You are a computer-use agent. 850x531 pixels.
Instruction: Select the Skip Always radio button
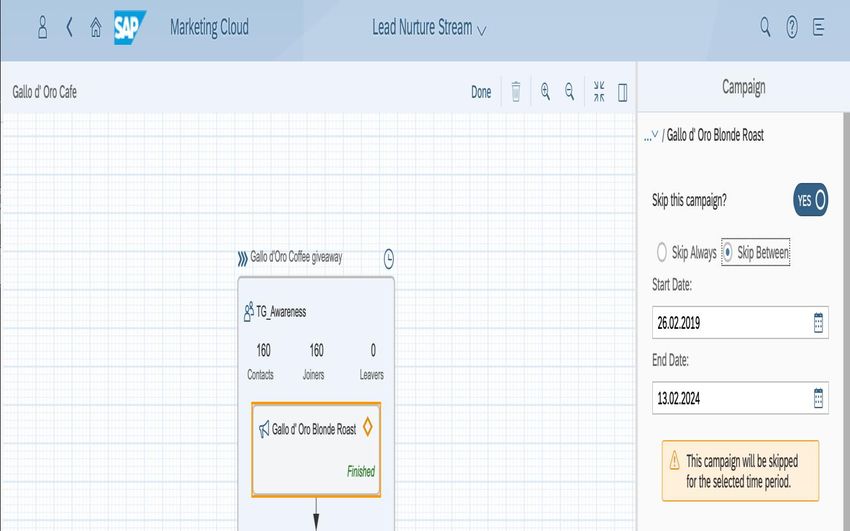(661, 252)
